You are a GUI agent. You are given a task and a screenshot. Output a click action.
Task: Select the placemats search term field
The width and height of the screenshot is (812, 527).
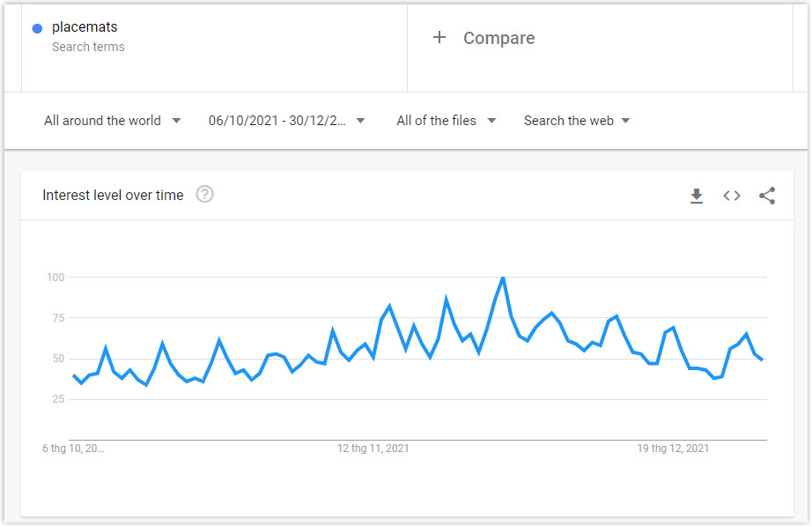[214, 48]
